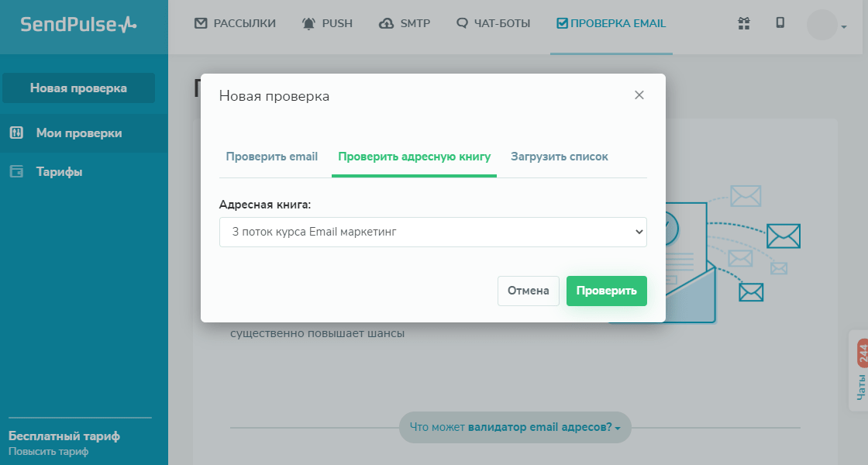Screen dimensions: 868x465
Task: Expand the Адресная книга dropdown
Action: point(432,232)
